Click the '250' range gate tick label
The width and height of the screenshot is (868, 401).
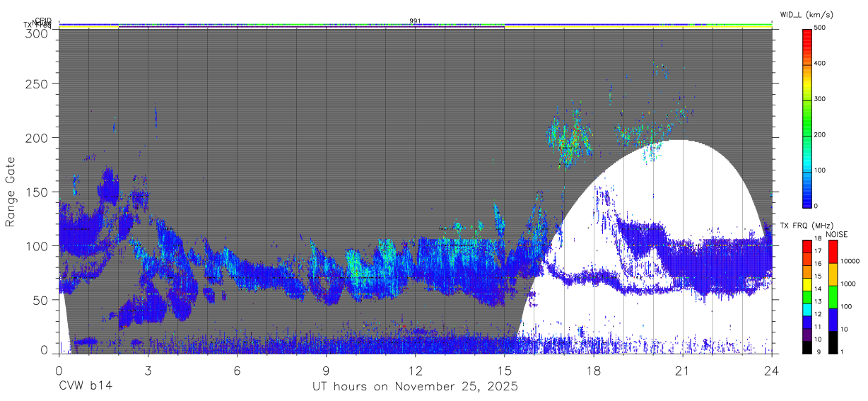point(38,83)
